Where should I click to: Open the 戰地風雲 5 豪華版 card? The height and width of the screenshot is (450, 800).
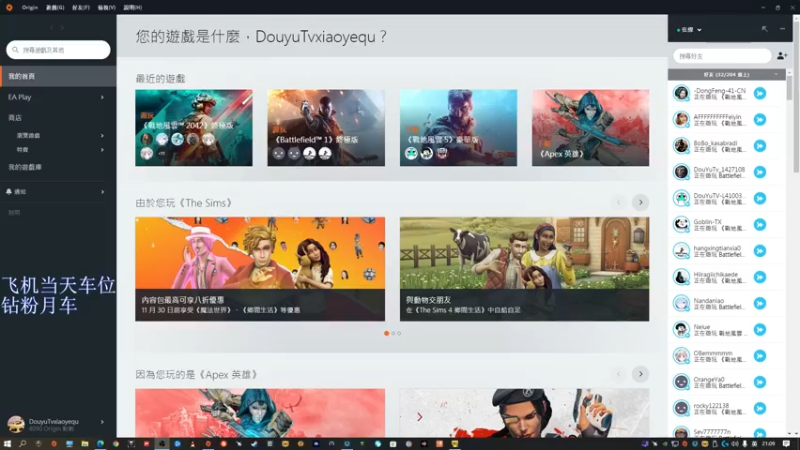pos(458,128)
